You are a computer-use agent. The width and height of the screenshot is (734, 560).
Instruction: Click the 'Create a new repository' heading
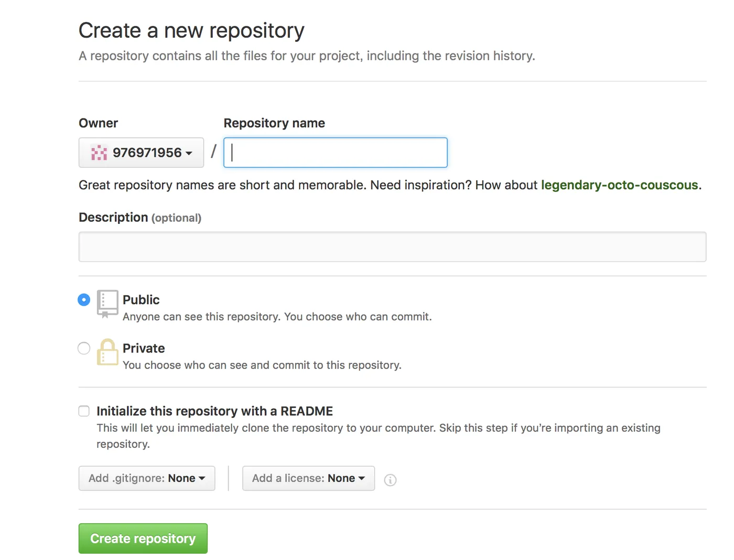[x=191, y=30]
